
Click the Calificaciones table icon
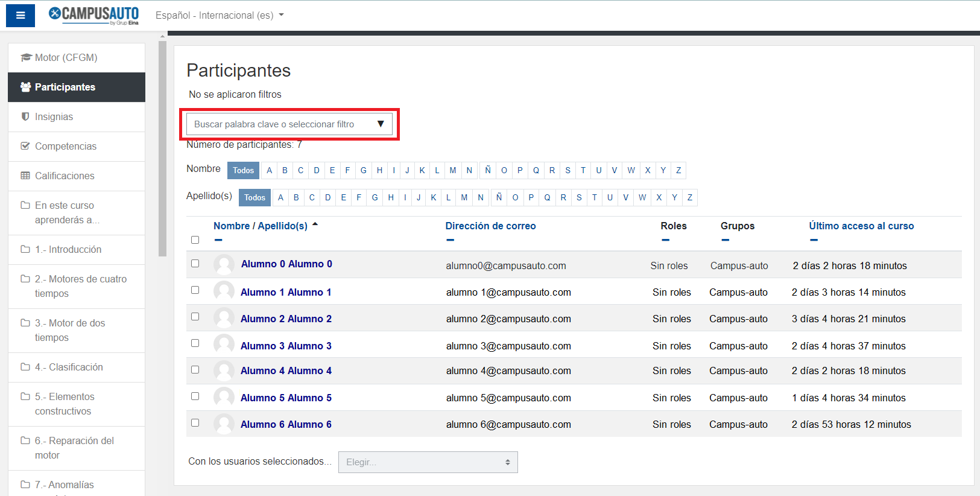pyautogui.click(x=25, y=176)
